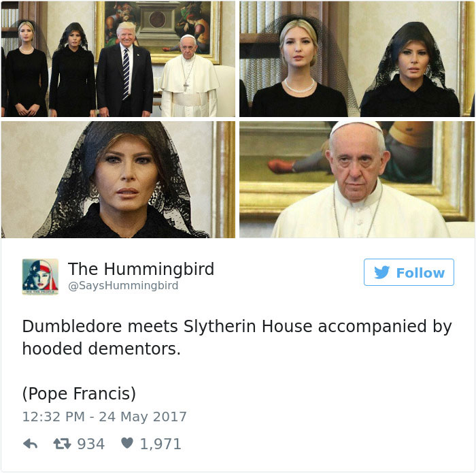The image size is (476, 473).
Task: View the 934 retweets count
Action: pos(90,444)
